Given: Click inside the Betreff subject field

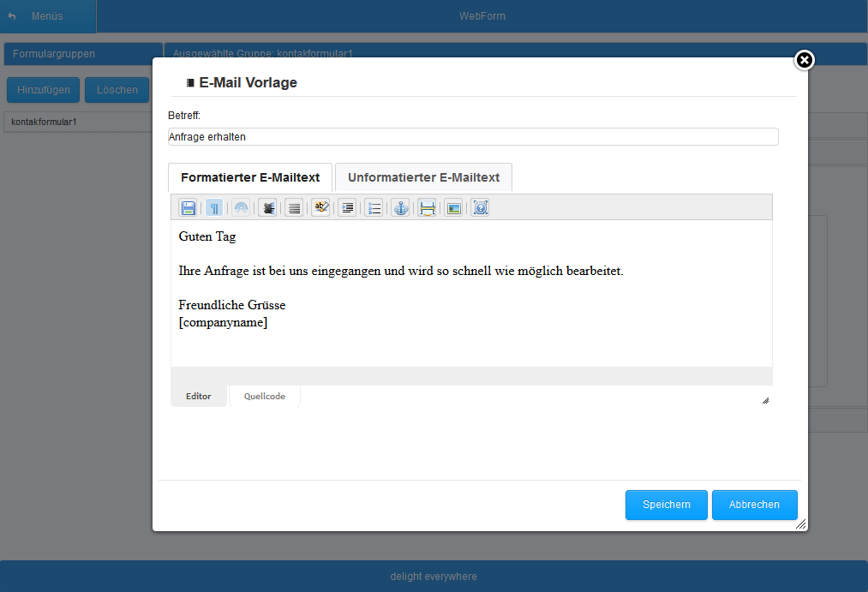Looking at the screenshot, I should click(x=471, y=136).
